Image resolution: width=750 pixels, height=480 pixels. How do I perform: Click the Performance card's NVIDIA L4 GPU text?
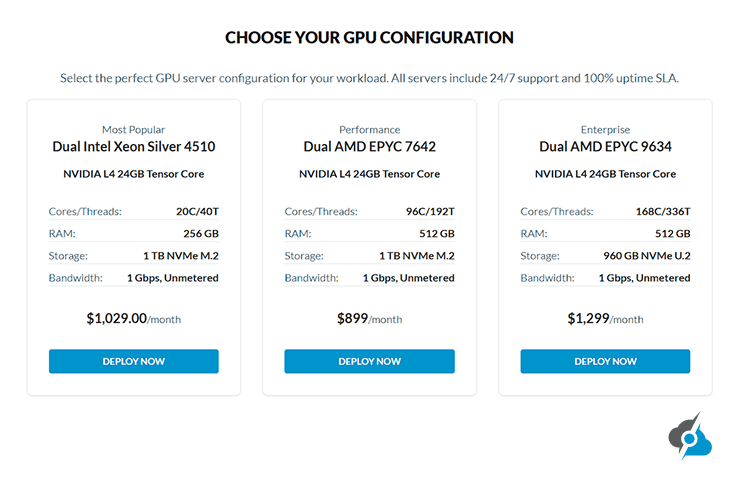[x=369, y=174]
